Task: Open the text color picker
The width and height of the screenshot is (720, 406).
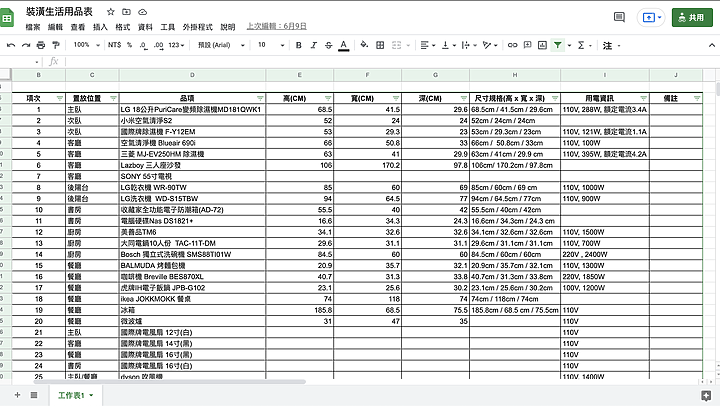Action: [x=343, y=45]
